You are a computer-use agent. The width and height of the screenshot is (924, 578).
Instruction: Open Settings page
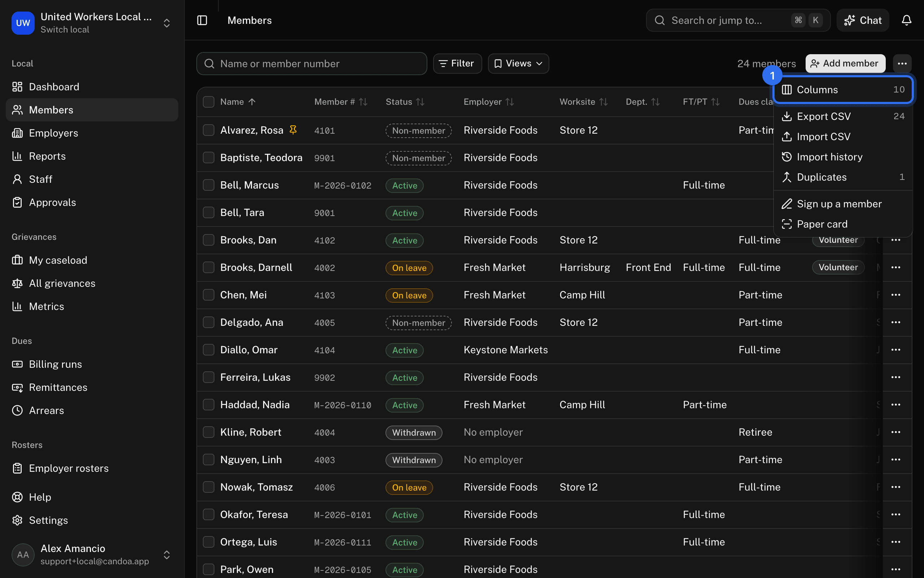92,520
